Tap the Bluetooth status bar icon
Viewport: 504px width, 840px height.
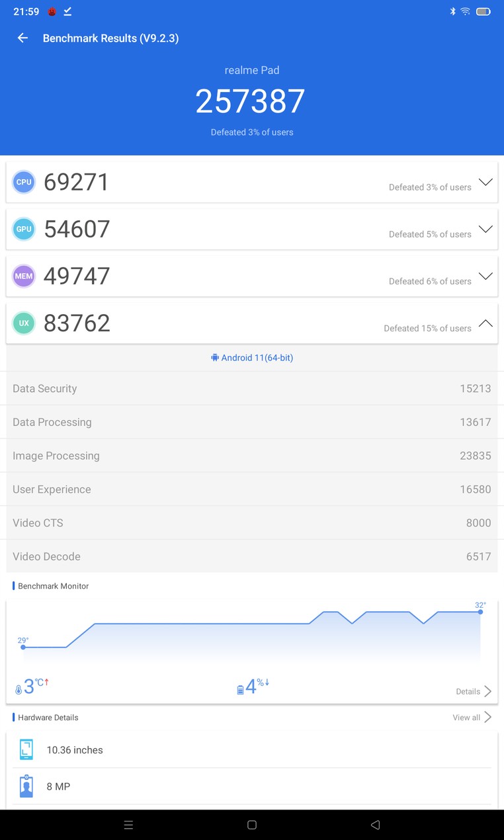pos(453,11)
